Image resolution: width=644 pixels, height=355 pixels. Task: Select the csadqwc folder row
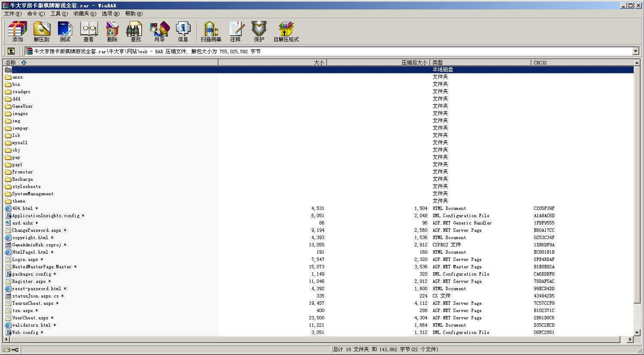[319, 92]
